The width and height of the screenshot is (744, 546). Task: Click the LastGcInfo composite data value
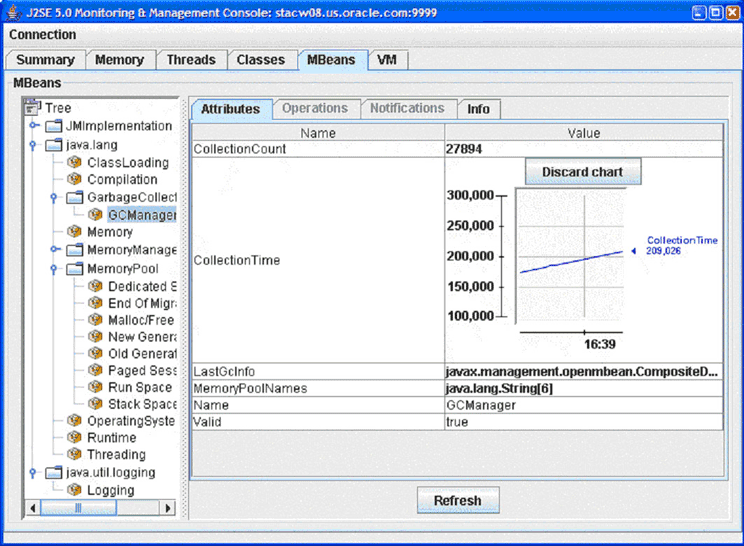[581, 372]
